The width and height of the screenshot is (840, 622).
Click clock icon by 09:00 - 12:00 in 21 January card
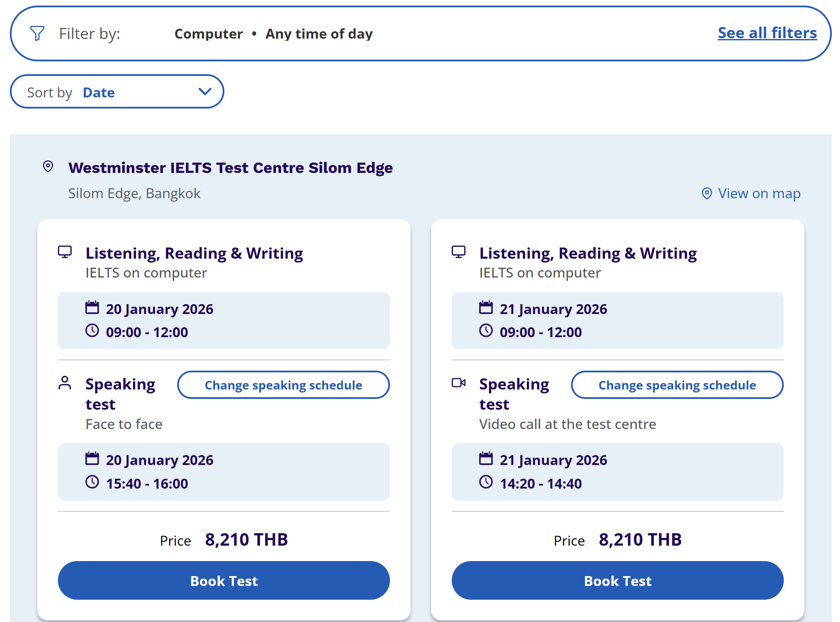point(486,331)
